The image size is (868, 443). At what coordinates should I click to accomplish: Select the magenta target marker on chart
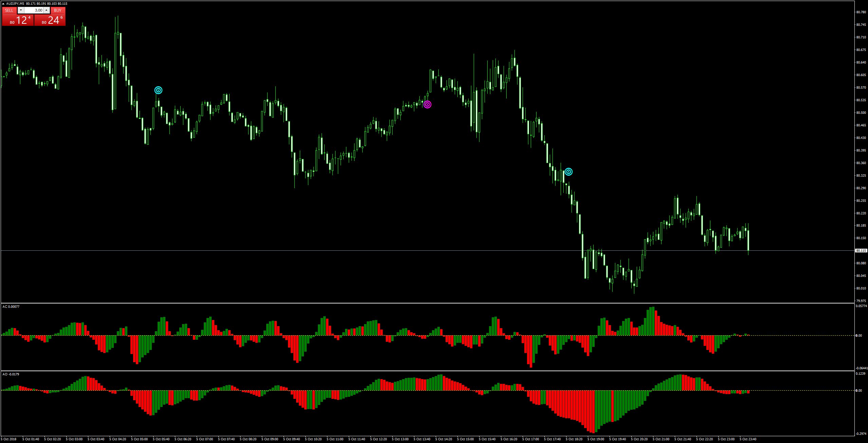(428, 105)
